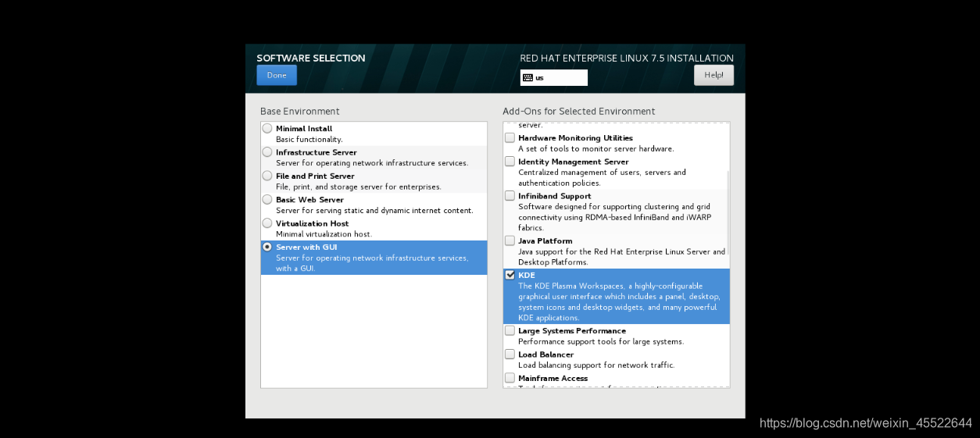Screen dimensions: 980x438
Task: Check Large Systems Performance add-on
Action: pos(510,331)
